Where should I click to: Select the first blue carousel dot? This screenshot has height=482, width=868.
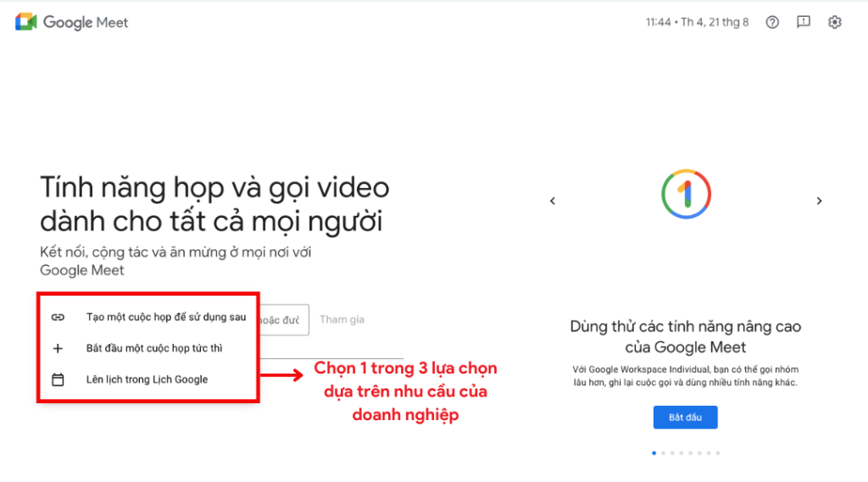point(654,453)
